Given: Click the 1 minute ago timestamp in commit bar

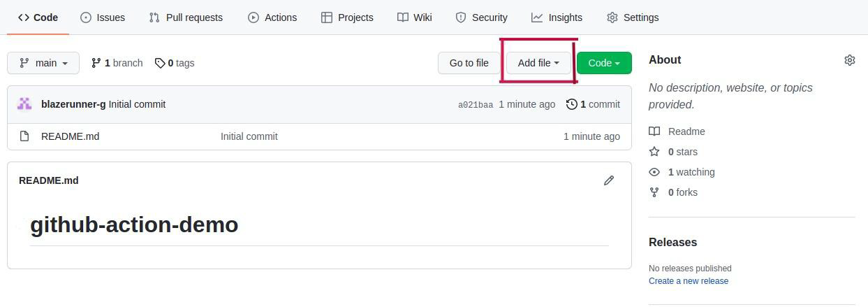Looking at the screenshot, I should (527, 104).
